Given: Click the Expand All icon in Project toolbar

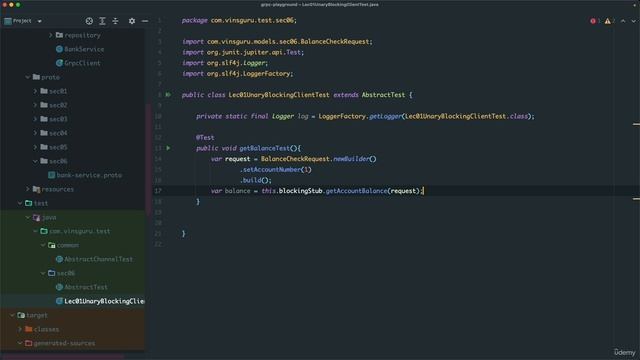Looking at the screenshot, I should pos(102,21).
